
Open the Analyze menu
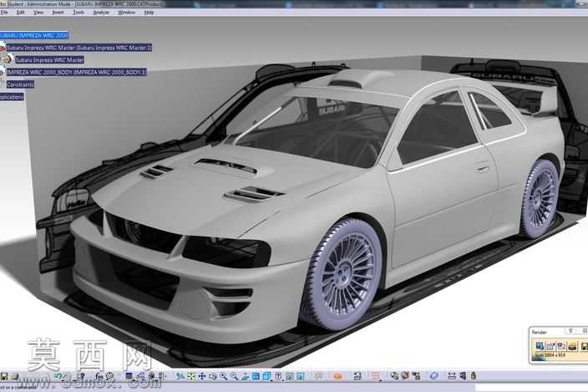(101, 13)
